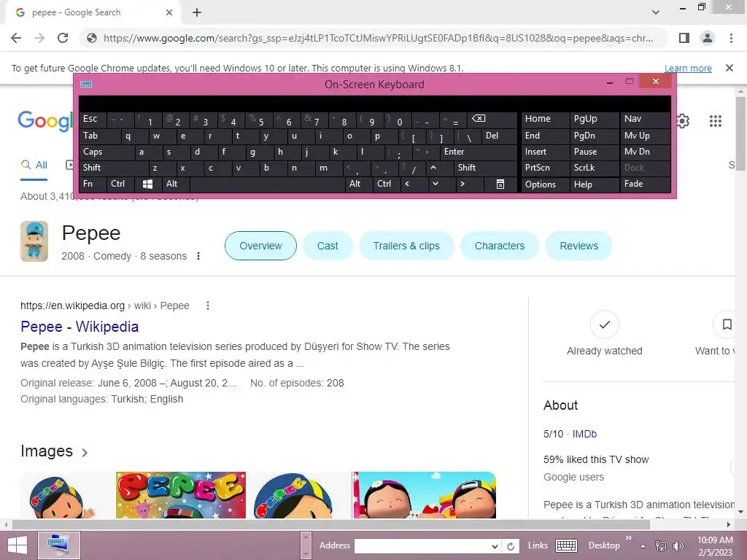
Task: Open the taskbar clock showing 10:09 AM
Action: point(715,546)
